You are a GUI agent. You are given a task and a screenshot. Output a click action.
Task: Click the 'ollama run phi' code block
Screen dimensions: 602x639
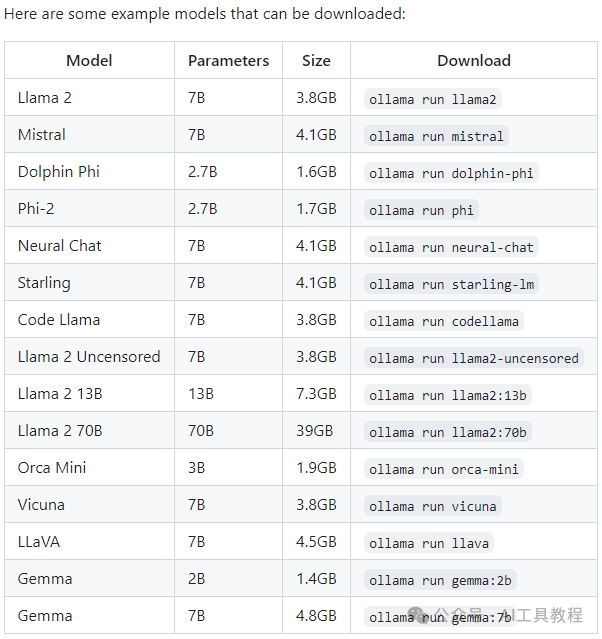pos(421,210)
